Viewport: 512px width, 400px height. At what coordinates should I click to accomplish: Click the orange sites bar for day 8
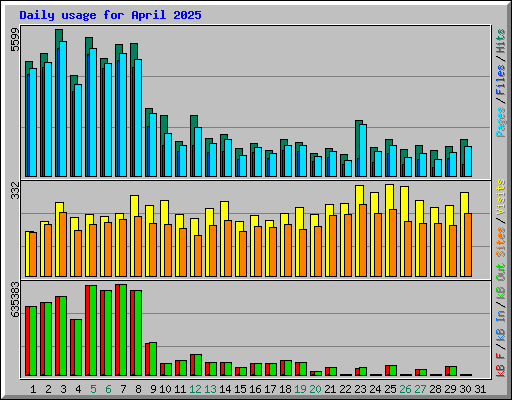pyautogui.click(x=138, y=246)
